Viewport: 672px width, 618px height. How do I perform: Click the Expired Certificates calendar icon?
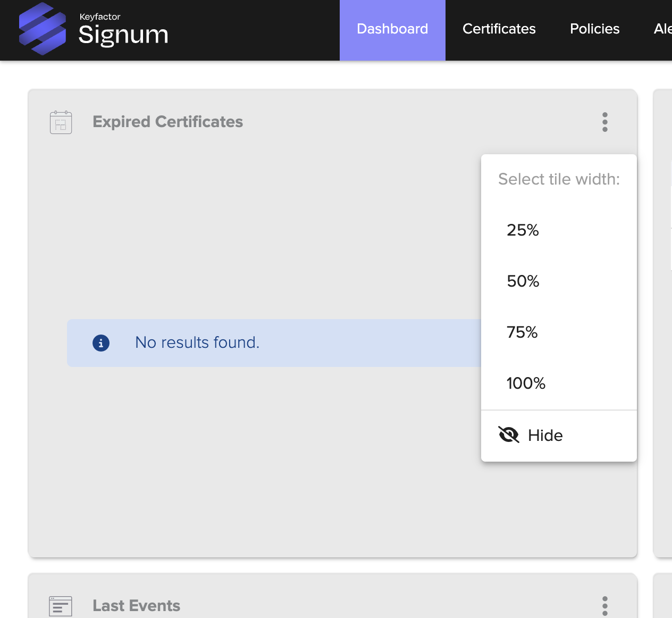[61, 122]
